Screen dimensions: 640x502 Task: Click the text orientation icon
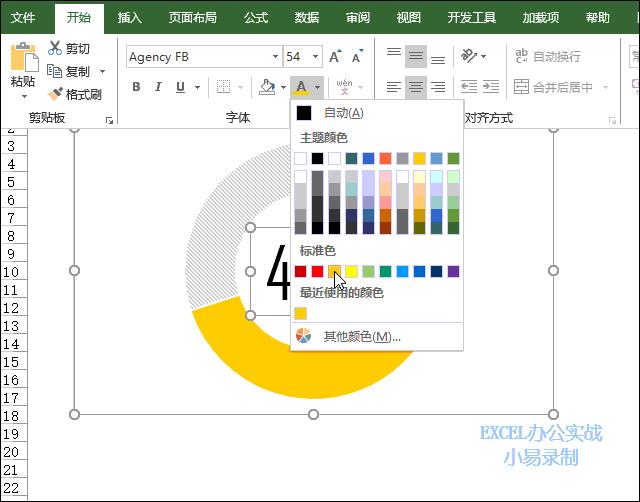click(x=468, y=56)
